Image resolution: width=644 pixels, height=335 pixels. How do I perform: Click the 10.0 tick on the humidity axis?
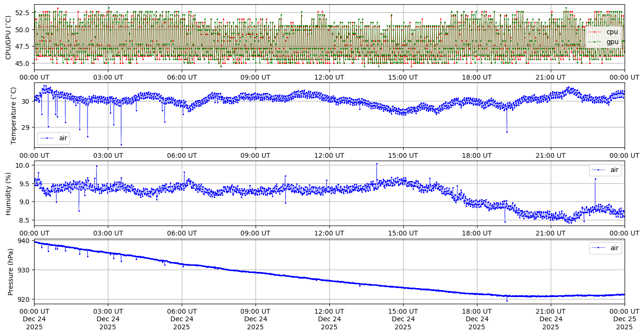(x=24, y=165)
